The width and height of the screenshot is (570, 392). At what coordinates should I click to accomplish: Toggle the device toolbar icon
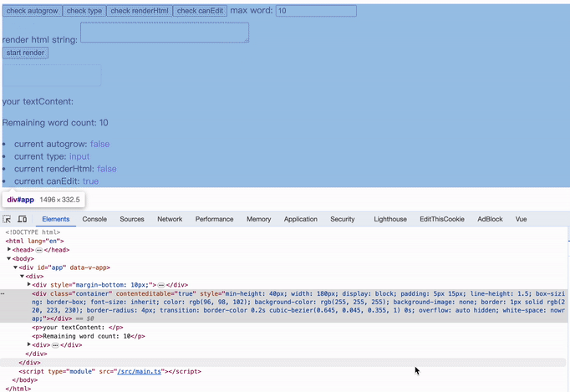pos(23,219)
